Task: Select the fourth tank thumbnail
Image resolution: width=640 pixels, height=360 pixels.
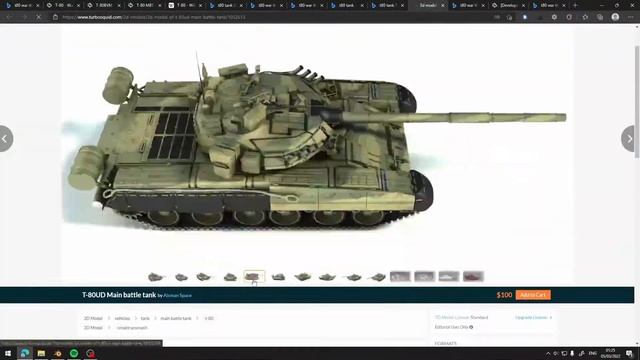Action: point(230,277)
